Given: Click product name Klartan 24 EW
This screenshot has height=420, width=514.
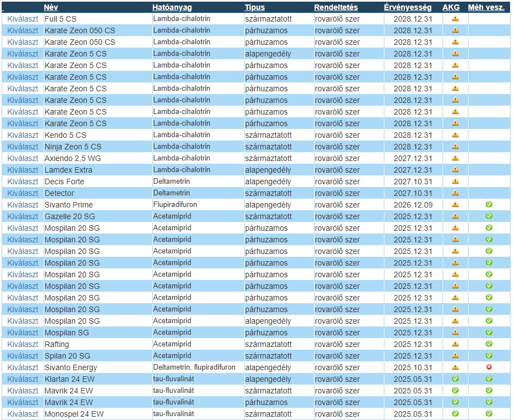Looking at the screenshot, I should coord(70,380).
